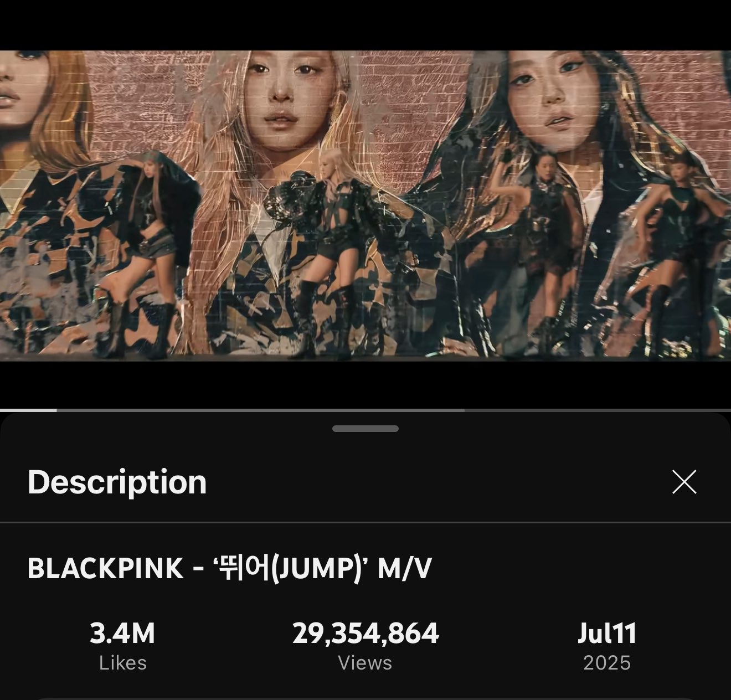
Task: Select the Jul11 publish date
Action: click(x=607, y=634)
